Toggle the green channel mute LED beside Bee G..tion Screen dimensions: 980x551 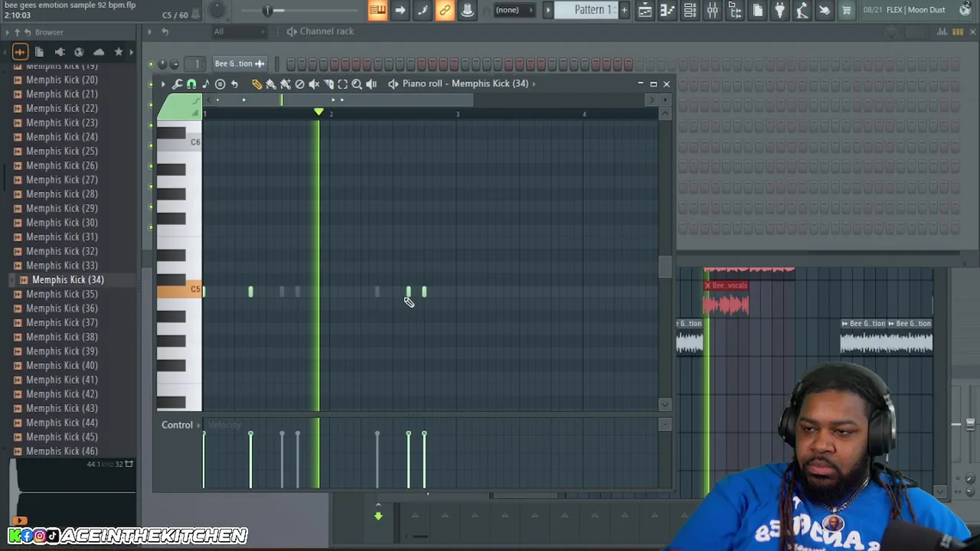coord(151,64)
